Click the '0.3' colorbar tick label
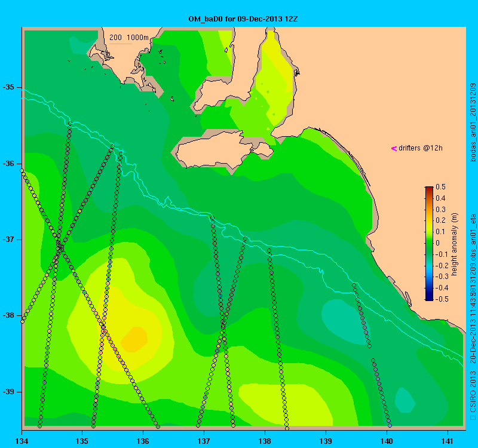Screen dimensions: 478x448 pyautogui.click(x=440, y=210)
